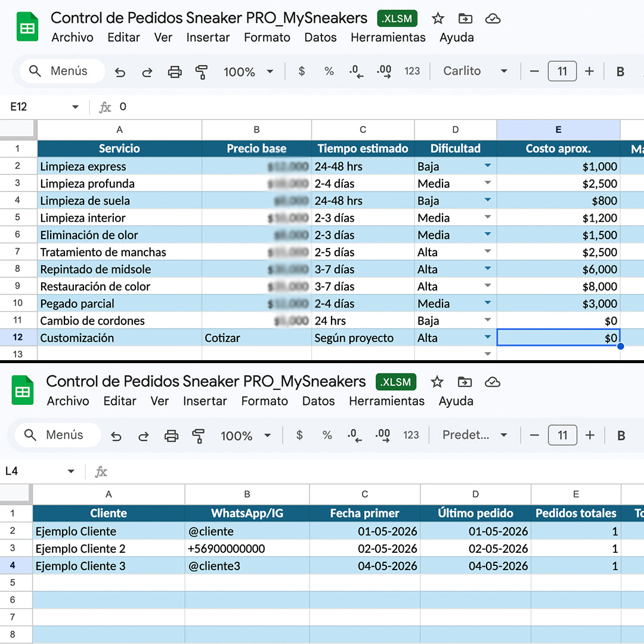Select cell 'Cotizar' in Customización row
Viewport: 644px width, 644px height.
(256, 338)
